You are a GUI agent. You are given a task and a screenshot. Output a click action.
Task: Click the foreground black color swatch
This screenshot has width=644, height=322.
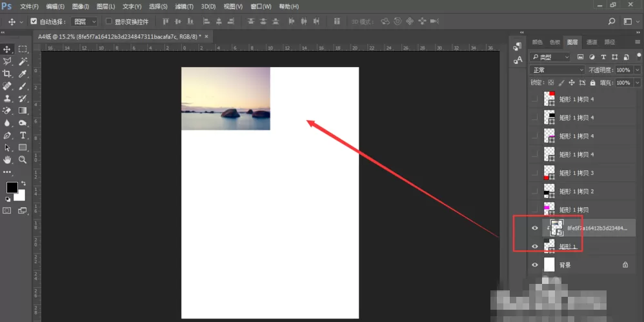(x=12, y=188)
